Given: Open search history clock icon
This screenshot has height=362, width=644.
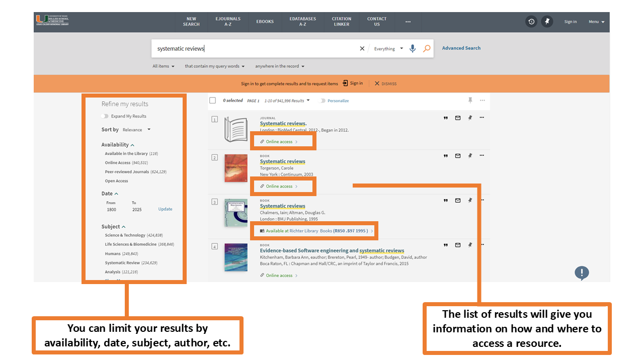Looking at the screenshot, I should click(x=531, y=22).
